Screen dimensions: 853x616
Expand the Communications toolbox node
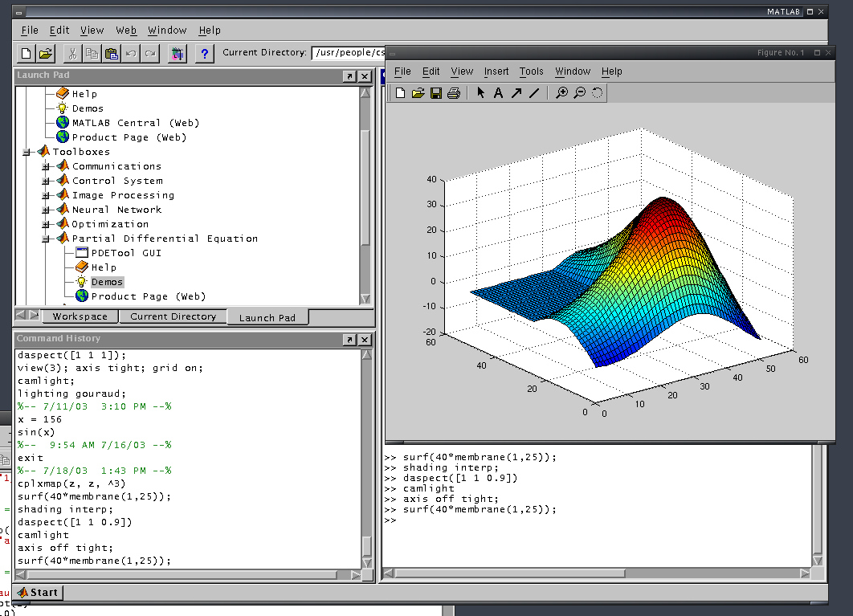click(x=46, y=166)
